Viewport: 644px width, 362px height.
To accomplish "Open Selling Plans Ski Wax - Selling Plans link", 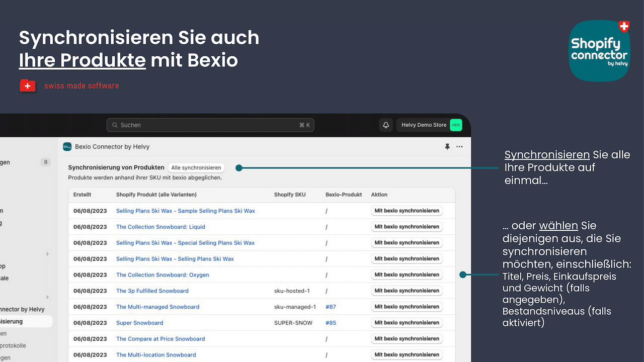I will tap(175, 259).
